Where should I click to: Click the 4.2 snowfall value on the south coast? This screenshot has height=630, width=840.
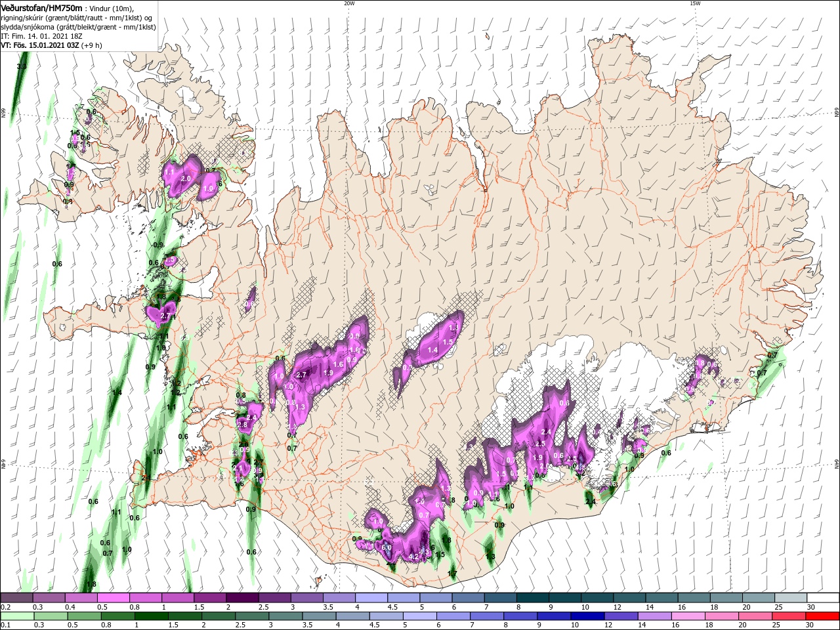(x=413, y=557)
